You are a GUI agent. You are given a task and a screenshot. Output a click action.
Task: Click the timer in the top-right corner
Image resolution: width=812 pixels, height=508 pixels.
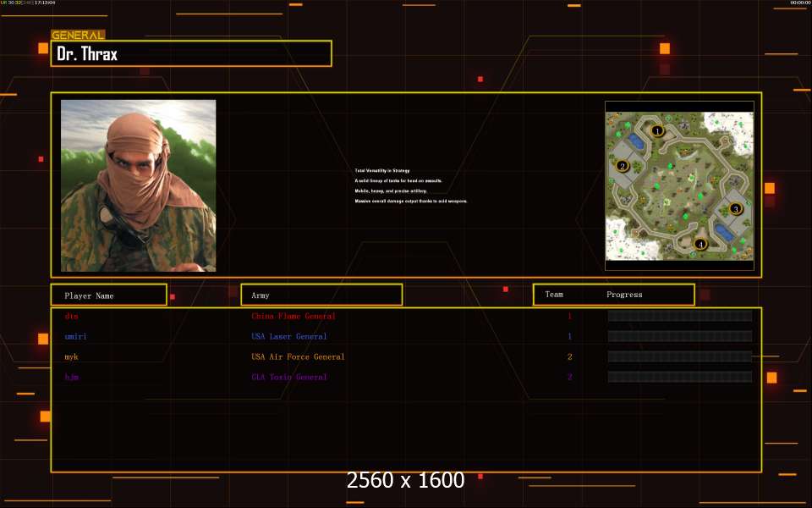799,3
